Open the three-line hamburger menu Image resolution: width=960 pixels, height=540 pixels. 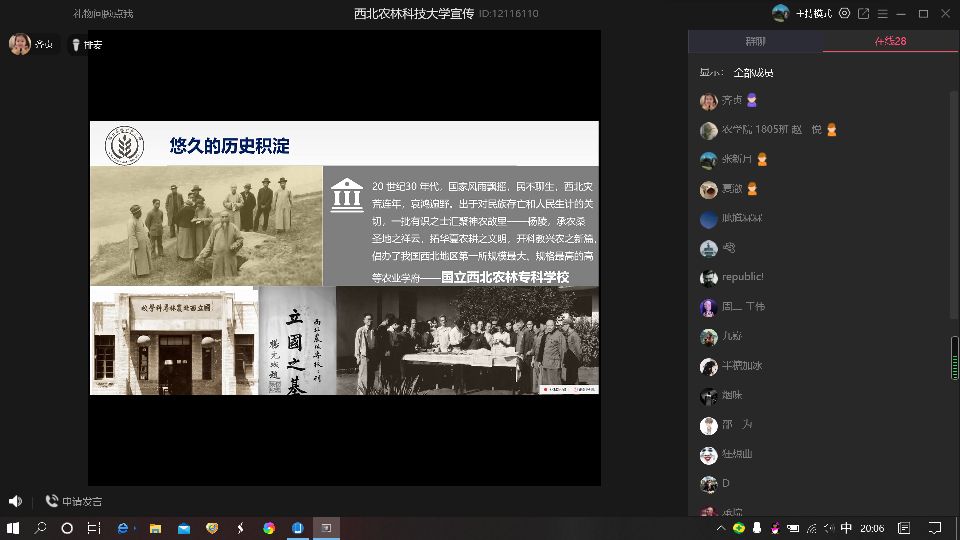[x=883, y=13]
